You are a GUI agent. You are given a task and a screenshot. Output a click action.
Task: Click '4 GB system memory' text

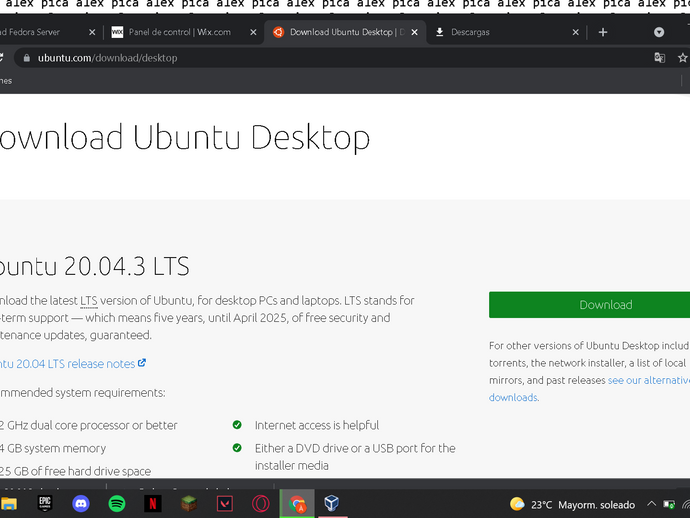coord(53,448)
